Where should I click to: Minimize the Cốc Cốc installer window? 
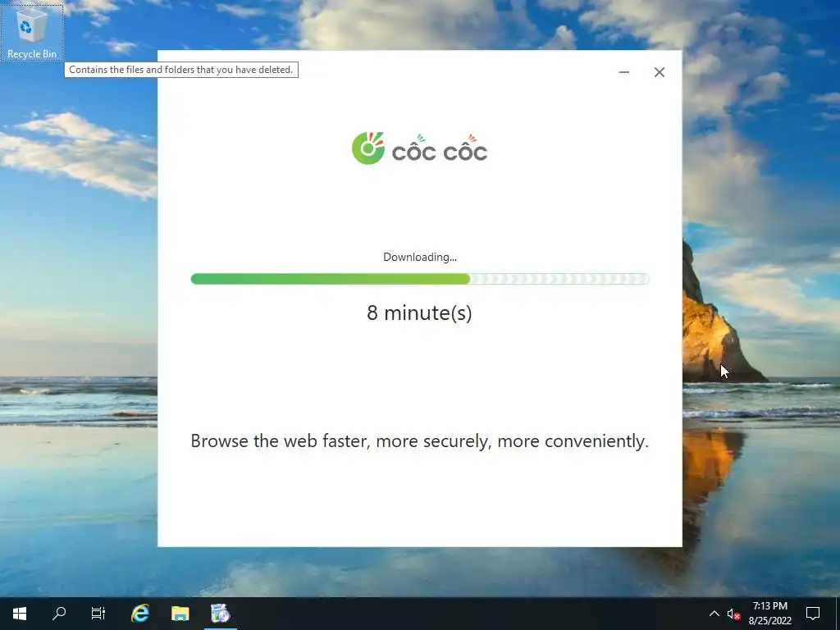(624, 72)
